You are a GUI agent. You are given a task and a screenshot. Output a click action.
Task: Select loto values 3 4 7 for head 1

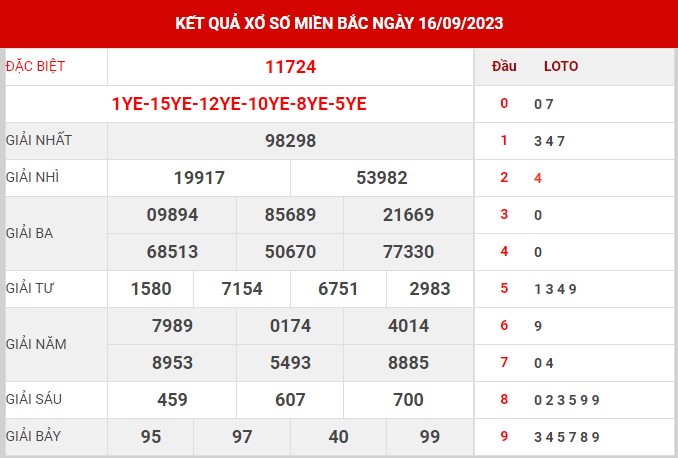tap(550, 141)
